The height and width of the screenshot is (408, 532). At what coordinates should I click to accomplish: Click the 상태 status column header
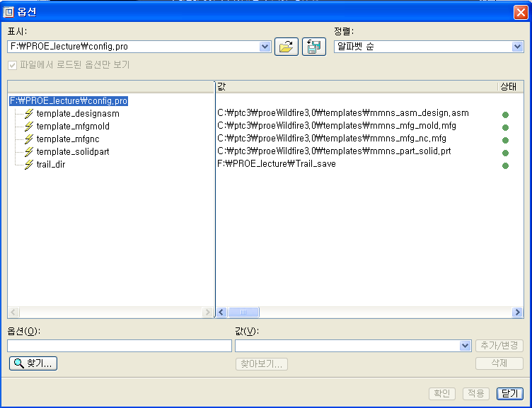[x=509, y=86]
